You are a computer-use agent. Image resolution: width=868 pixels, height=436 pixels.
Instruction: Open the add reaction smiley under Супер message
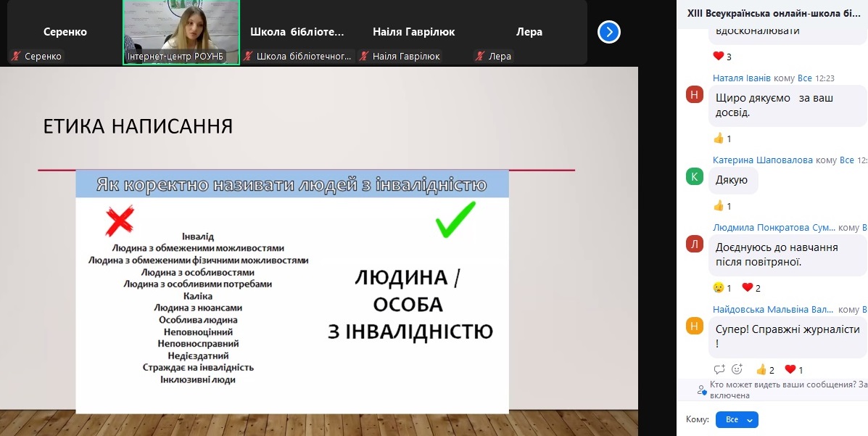tap(737, 369)
